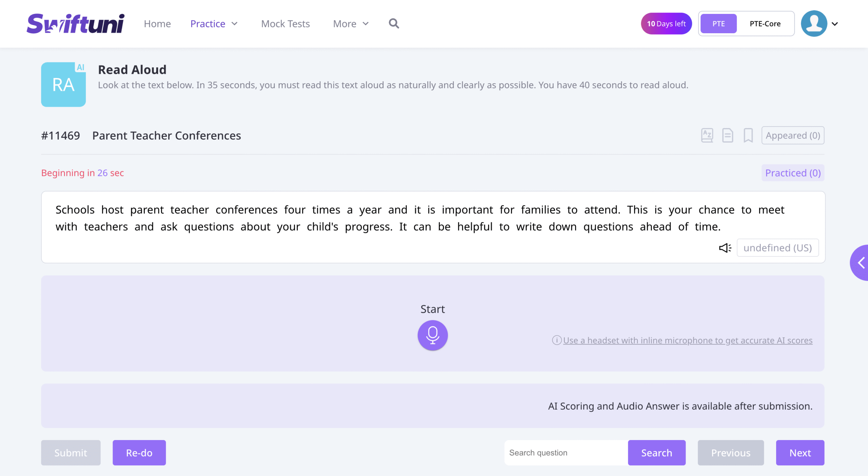Click the Search question input field
This screenshot has height=476, width=868.
[566, 453]
